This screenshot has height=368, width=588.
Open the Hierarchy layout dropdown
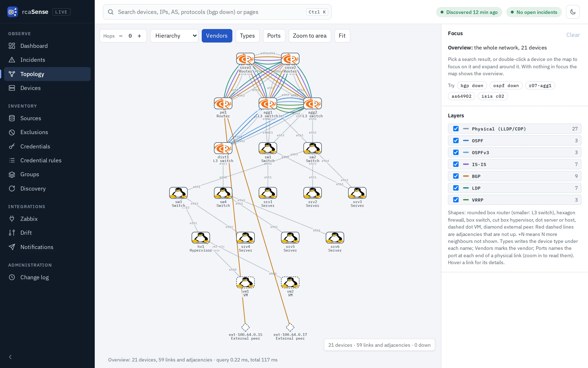pos(174,36)
